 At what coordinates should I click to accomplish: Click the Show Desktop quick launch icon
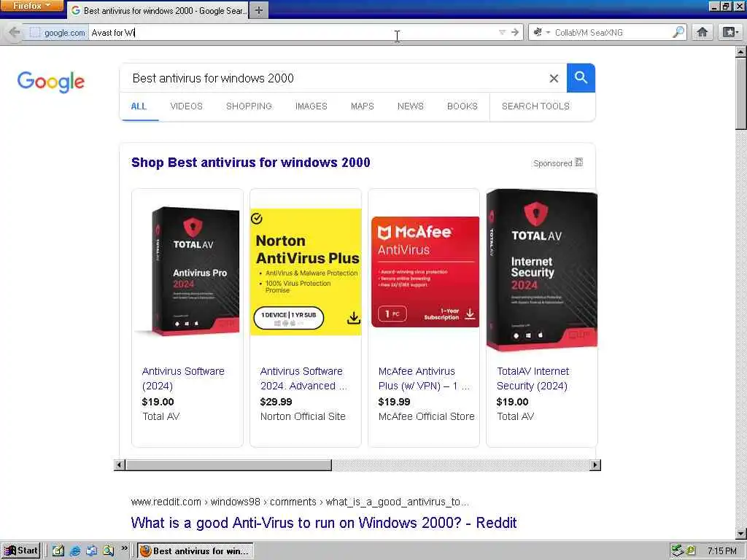(x=58, y=551)
